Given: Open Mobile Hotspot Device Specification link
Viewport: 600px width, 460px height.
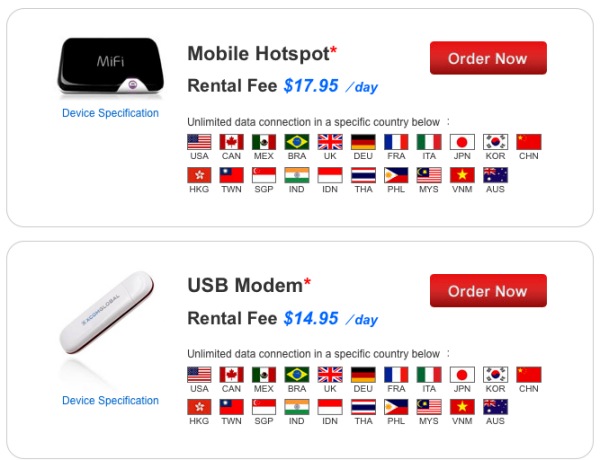Looking at the screenshot, I should point(110,113).
